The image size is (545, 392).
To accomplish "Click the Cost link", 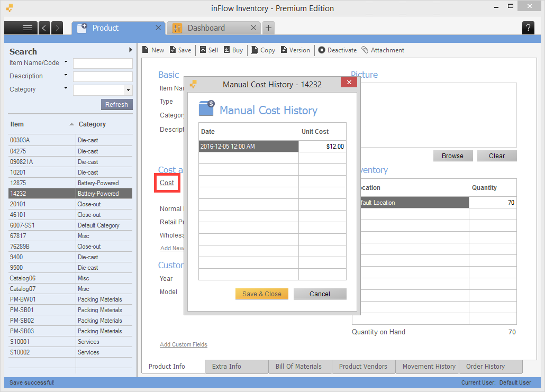I will [167, 183].
